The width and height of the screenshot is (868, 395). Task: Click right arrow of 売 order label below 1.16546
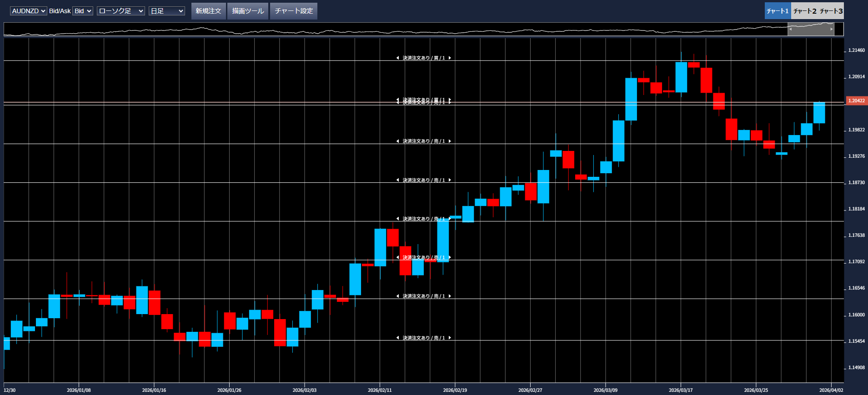coord(450,296)
